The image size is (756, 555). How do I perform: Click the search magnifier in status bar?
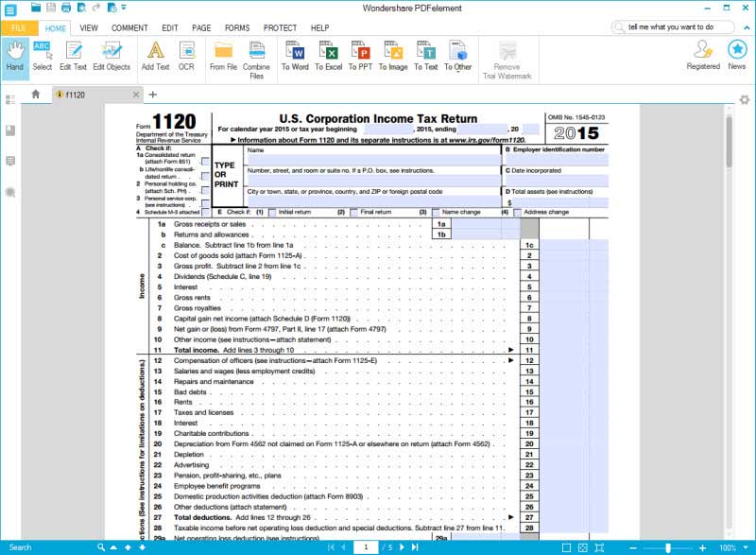pyautogui.click(x=101, y=547)
